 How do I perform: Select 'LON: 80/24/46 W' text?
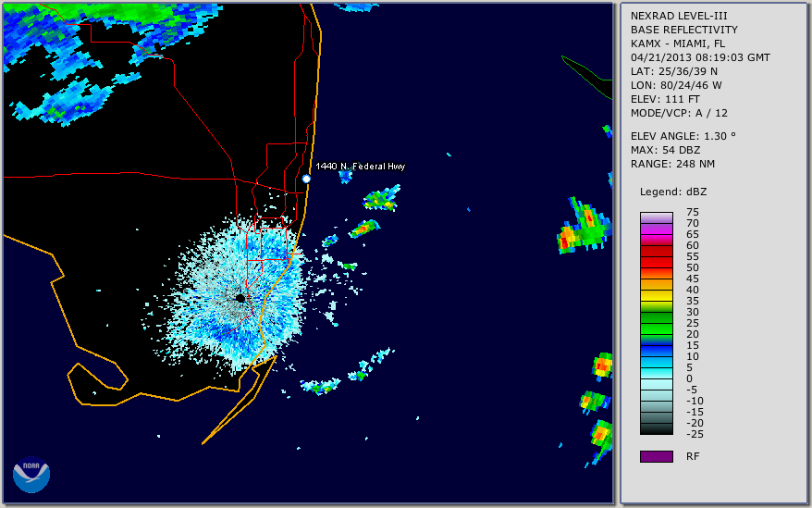(676, 85)
